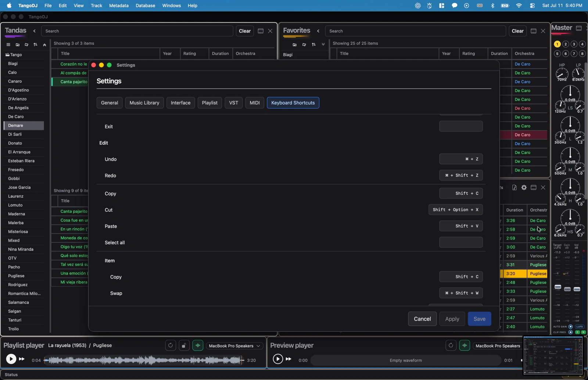Select Master preset 5
The image size is (588, 380).
(x=557, y=54)
